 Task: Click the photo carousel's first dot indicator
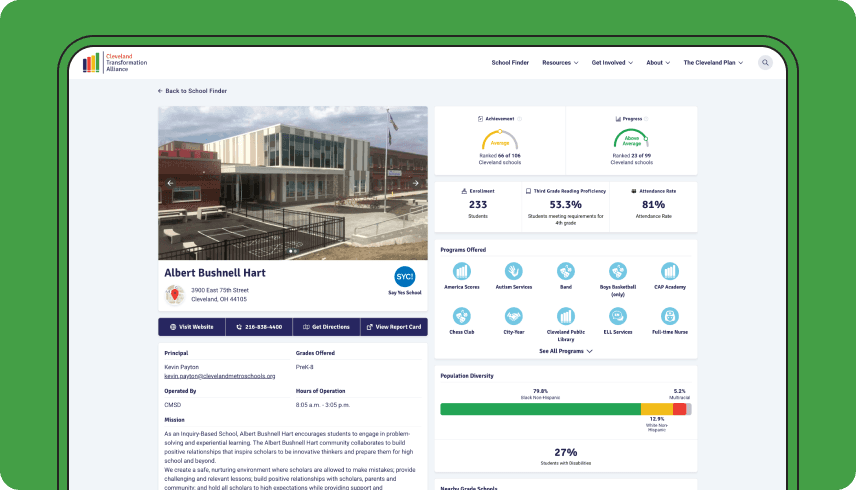(290, 252)
